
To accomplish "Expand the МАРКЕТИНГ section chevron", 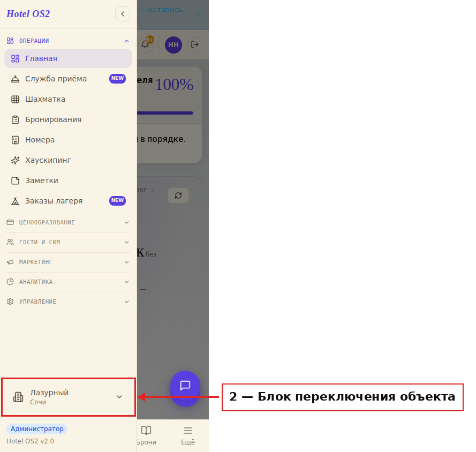I will point(126,262).
